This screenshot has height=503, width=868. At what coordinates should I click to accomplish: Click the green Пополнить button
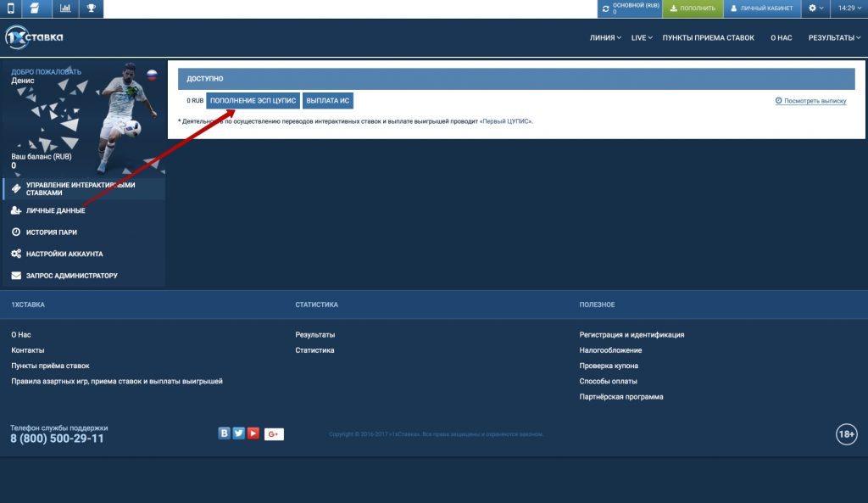coord(691,8)
